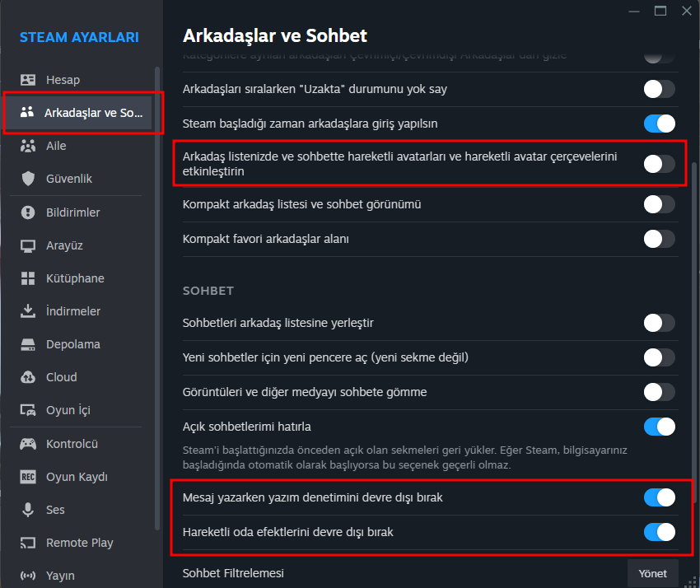Image resolution: width=700 pixels, height=588 pixels.
Task: Select the İndirmeler download icon
Action: (x=28, y=311)
